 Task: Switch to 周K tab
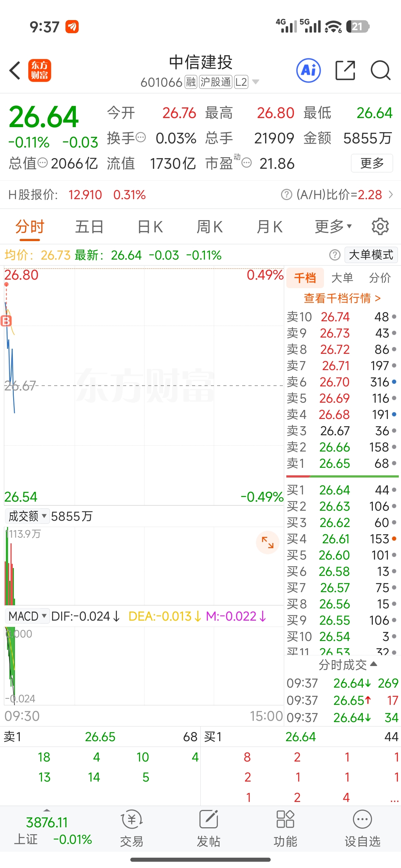(210, 226)
